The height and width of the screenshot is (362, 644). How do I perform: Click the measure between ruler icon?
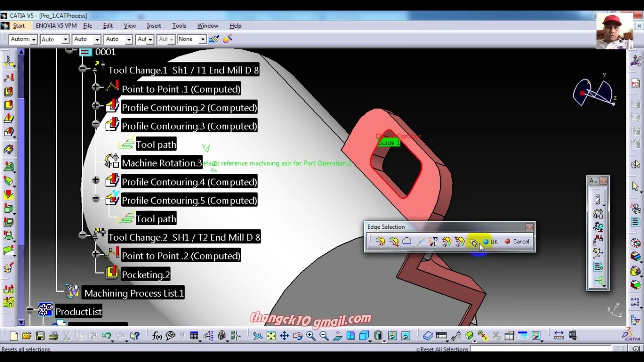[x=559, y=336]
